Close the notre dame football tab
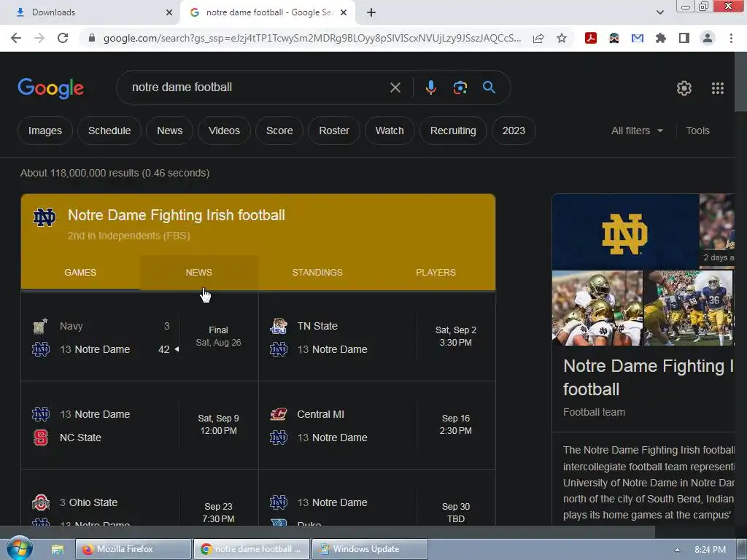The height and width of the screenshot is (560, 747). tap(344, 12)
